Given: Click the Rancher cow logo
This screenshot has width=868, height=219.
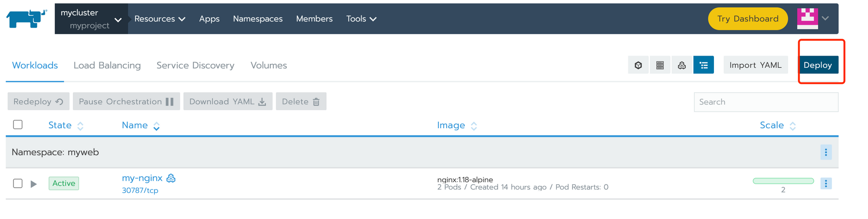Looking at the screenshot, I should [26, 19].
